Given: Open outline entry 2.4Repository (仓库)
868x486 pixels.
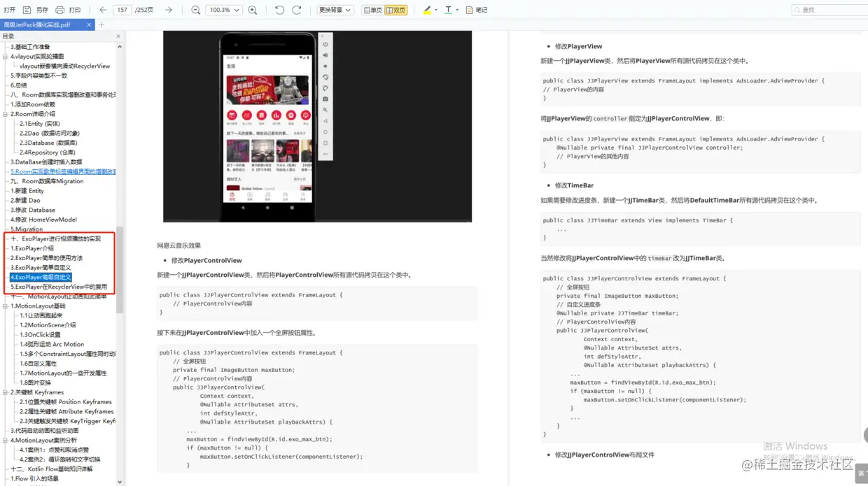Looking at the screenshot, I should click(x=47, y=152).
